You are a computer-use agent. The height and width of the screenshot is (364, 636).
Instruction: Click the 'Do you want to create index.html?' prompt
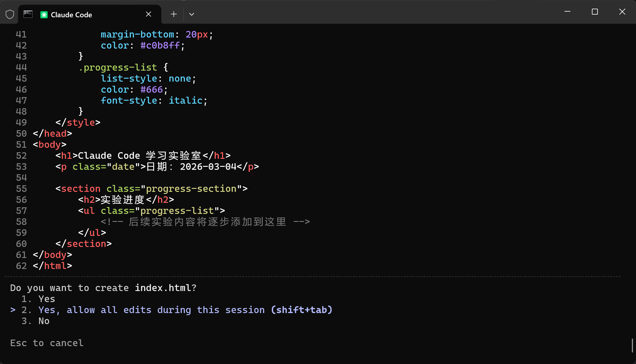click(103, 288)
